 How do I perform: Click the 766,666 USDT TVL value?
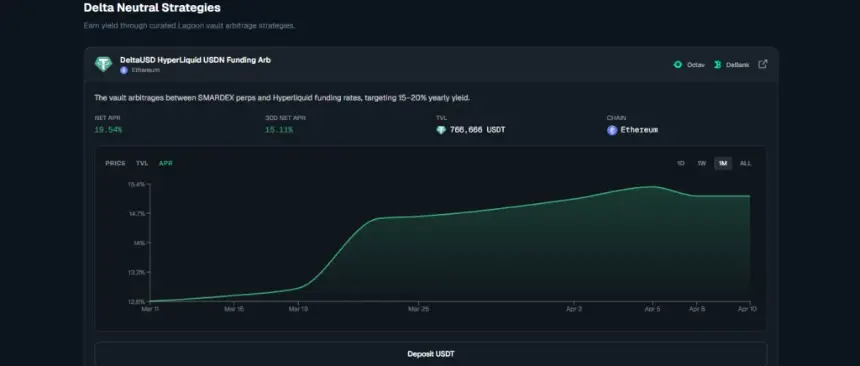point(477,130)
